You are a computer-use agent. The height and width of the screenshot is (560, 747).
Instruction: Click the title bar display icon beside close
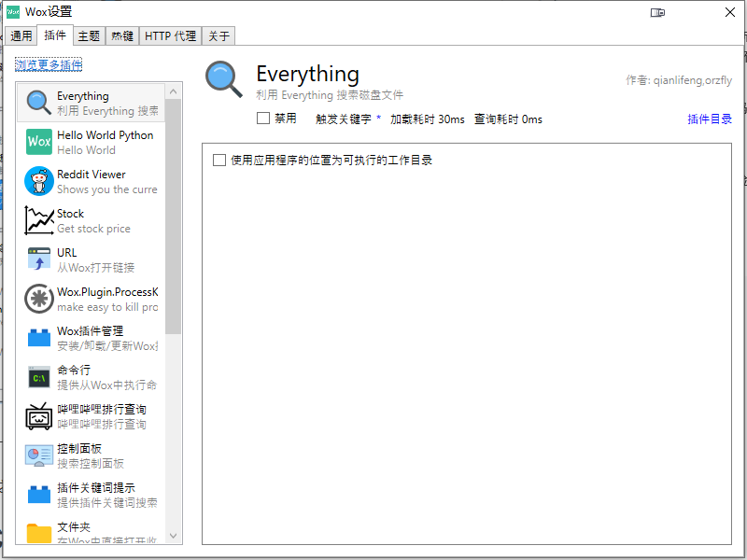click(657, 12)
